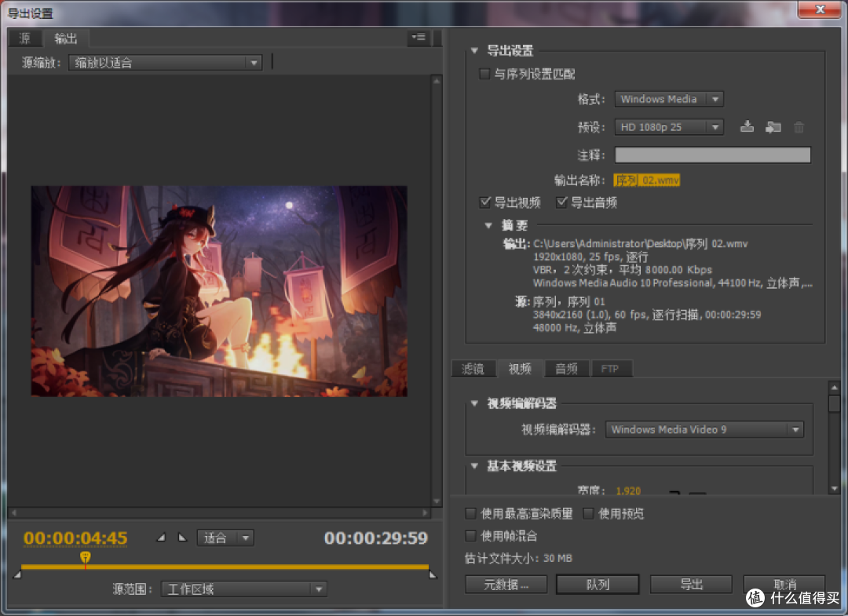Click the video preview image
The image size is (848, 616).
click(x=219, y=291)
